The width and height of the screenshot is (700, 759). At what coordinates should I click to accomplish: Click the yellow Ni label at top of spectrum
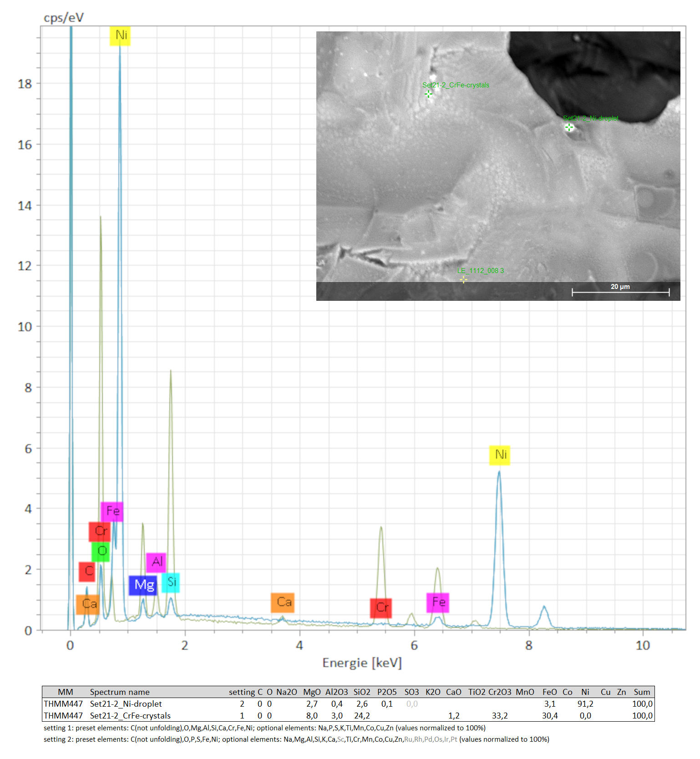(x=120, y=35)
